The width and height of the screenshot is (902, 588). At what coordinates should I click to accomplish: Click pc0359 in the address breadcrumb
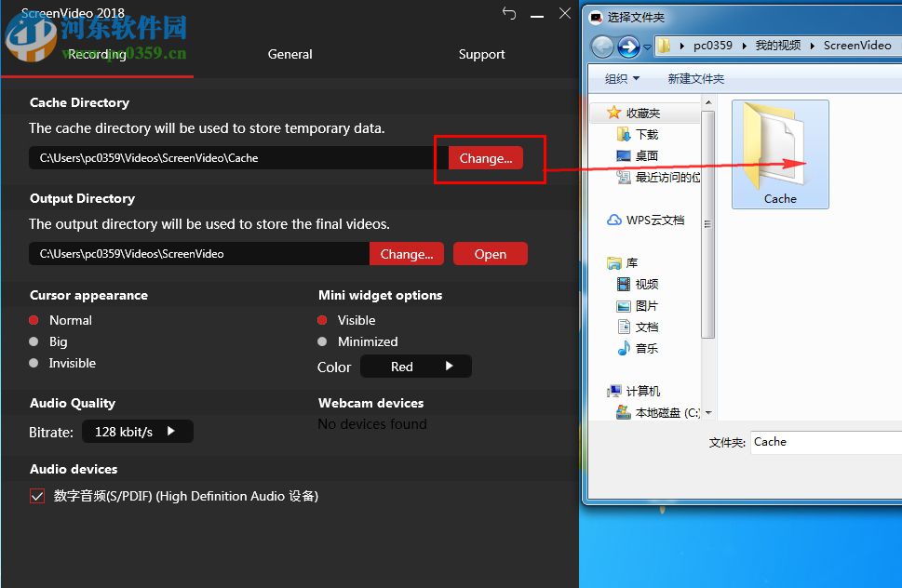pos(713,46)
